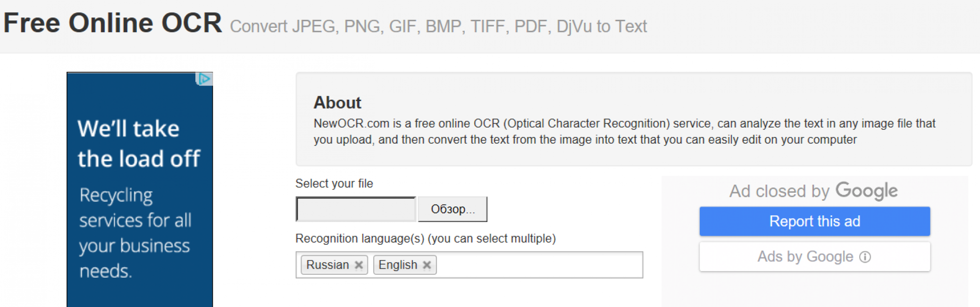
Task: Click the About heading
Action: click(x=337, y=102)
